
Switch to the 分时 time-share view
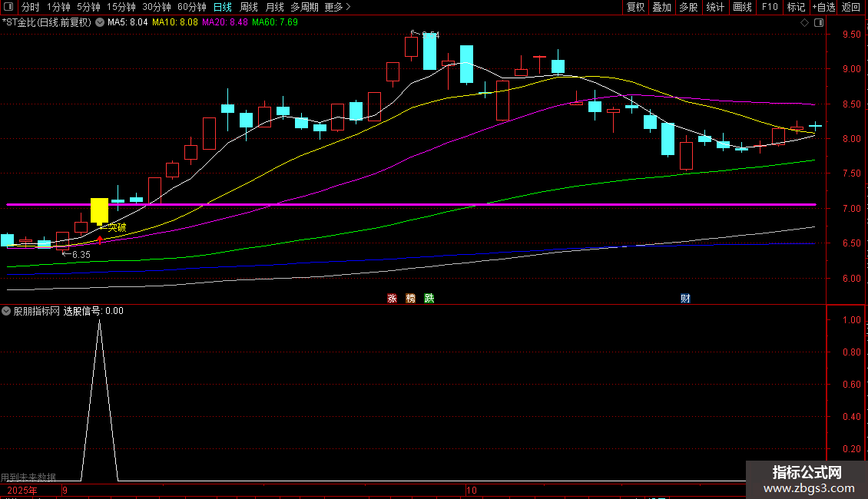tap(31, 7)
